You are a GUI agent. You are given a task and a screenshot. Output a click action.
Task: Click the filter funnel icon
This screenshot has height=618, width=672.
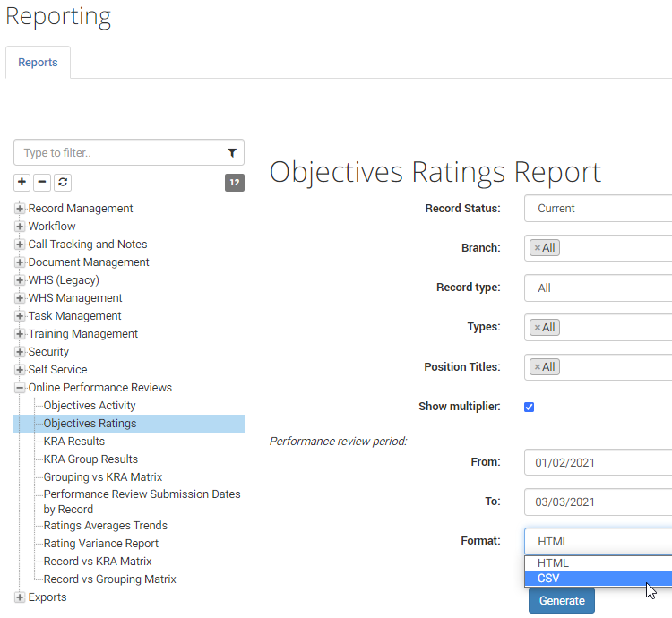point(232,152)
